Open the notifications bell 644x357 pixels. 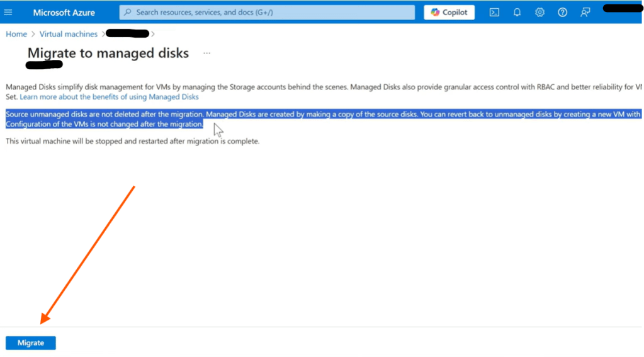(x=517, y=13)
